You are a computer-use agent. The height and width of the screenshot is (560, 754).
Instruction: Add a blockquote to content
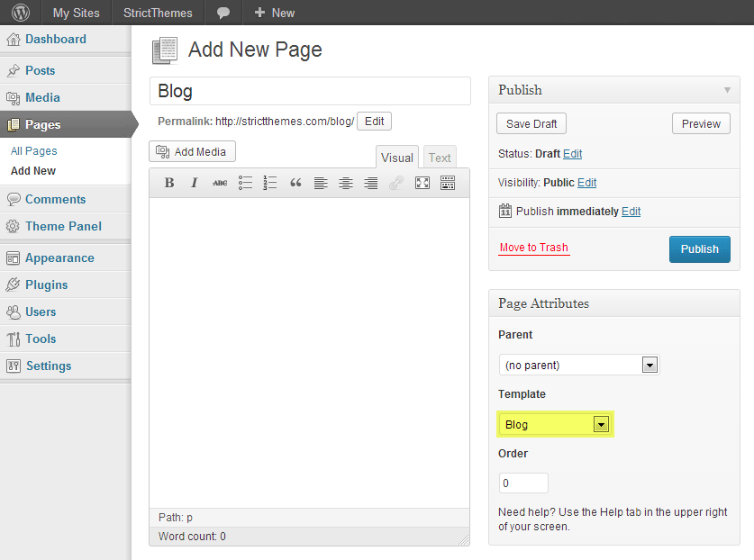point(295,183)
